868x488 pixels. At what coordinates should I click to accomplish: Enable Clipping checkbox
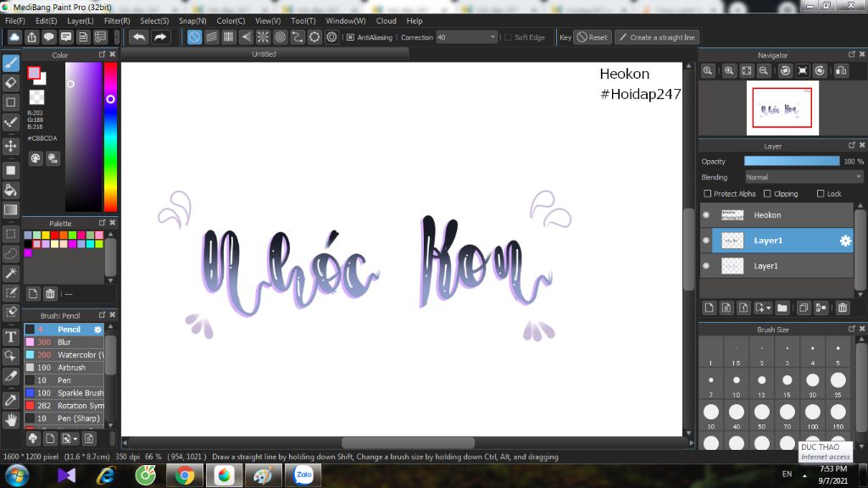pos(767,194)
